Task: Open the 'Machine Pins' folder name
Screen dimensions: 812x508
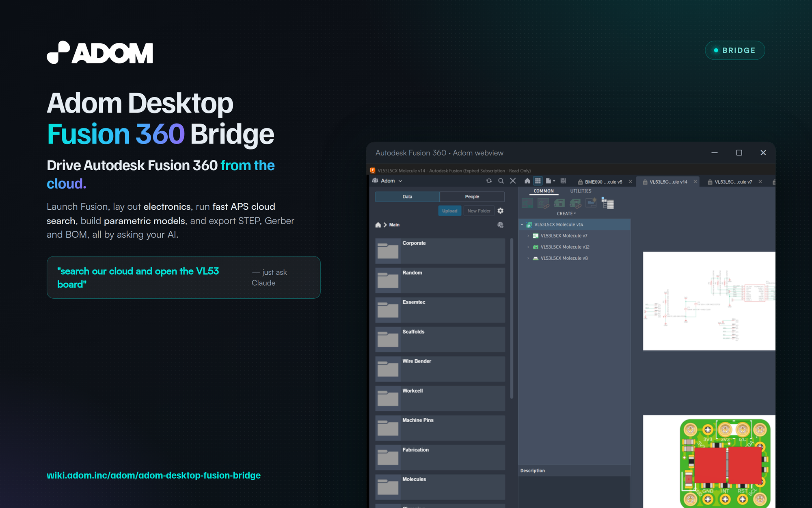Action: click(x=418, y=420)
